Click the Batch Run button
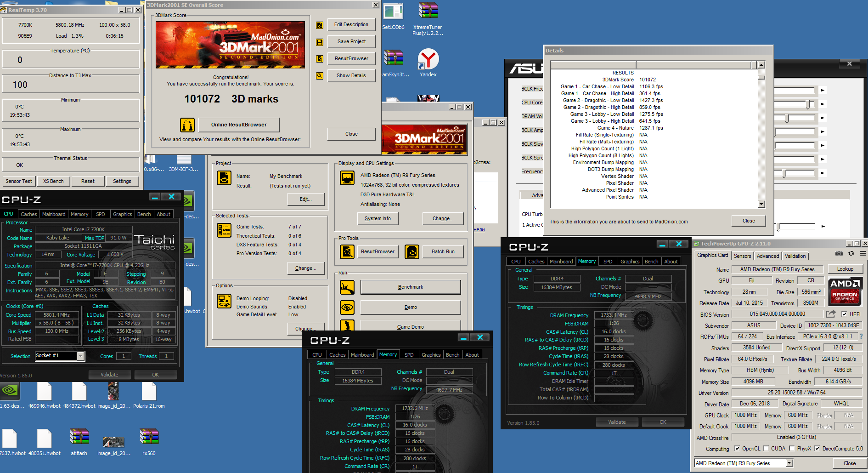Viewport: 868px width, 473px height. coord(443,251)
